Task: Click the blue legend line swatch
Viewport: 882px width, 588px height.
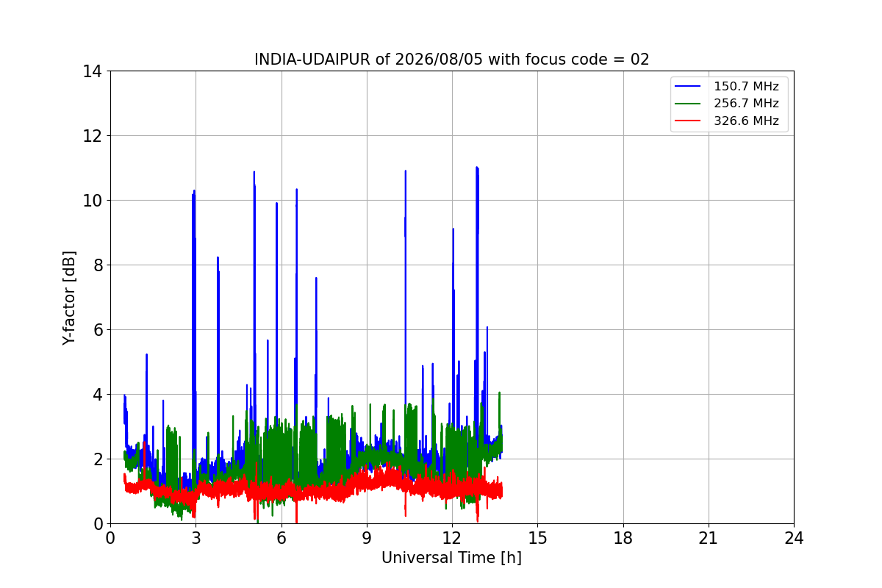Action: 689,87
